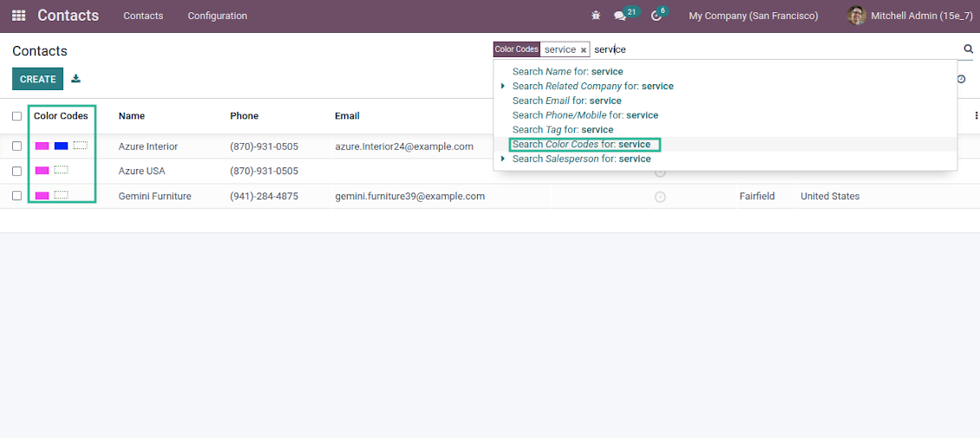The width and height of the screenshot is (980, 438).
Task: Toggle the select-all header checkbox
Action: [x=17, y=116]
